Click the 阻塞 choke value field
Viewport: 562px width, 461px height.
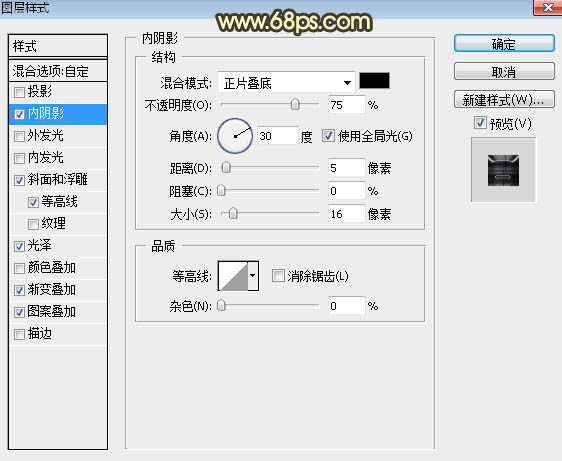click(x=346, y=191)
